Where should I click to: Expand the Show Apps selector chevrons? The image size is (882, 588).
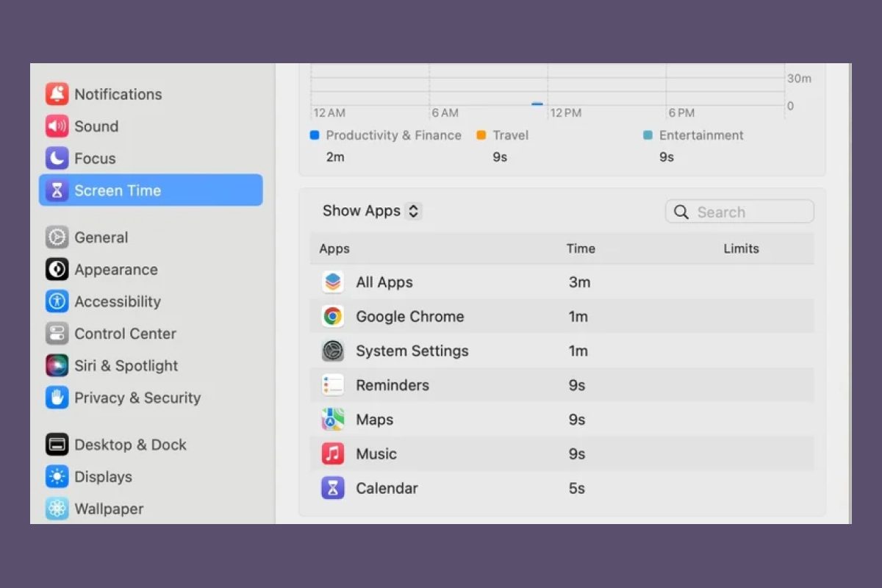coord(413,211)
